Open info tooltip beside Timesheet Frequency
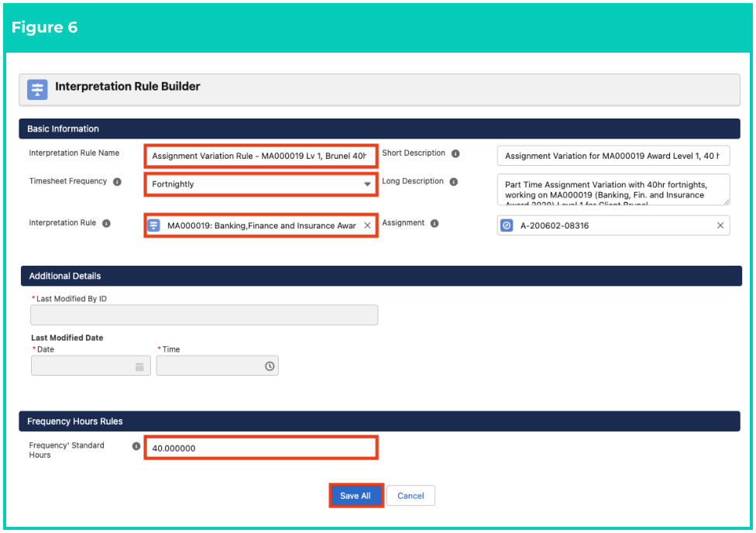Image resolution: width=756 pixels, height=533 pixels. 117,182
